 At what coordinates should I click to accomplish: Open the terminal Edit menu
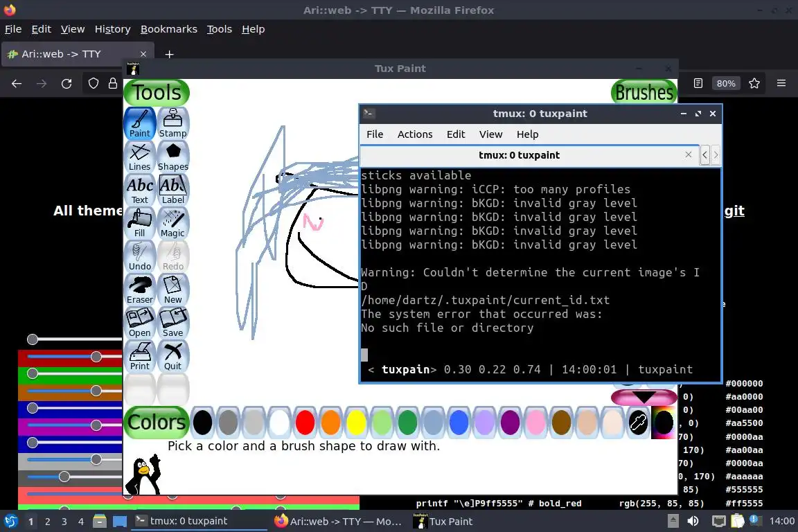tap(456, 134)
